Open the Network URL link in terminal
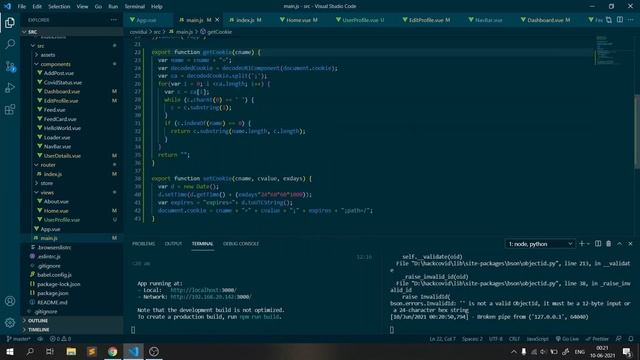The image size is (640, 360). [211, 297]
